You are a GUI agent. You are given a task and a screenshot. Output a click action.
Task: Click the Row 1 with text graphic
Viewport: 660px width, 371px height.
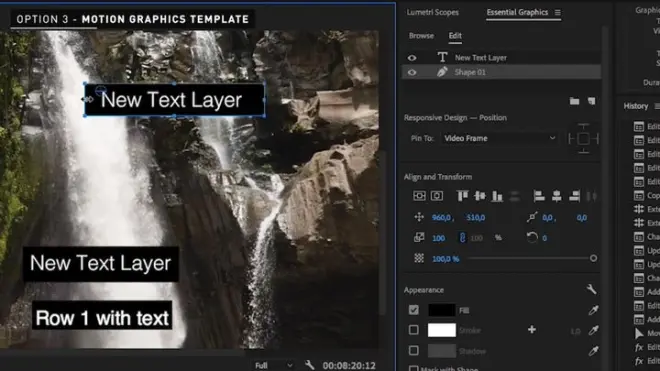102,315
